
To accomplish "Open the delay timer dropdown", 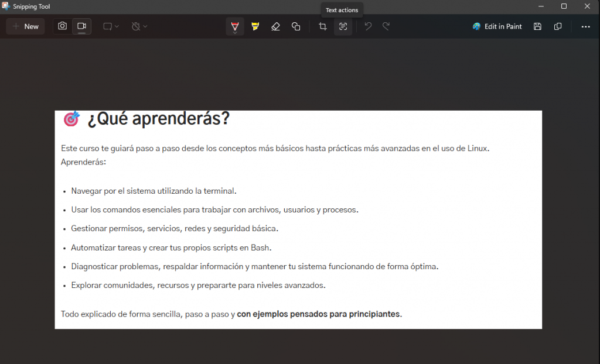I will coord(139,26).
